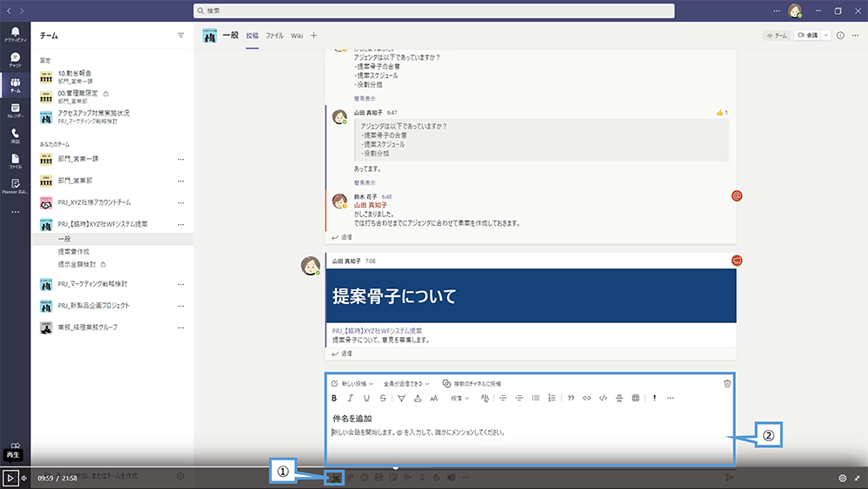Open more options for PRJ_マーケティング戦略検討 team

[181, 284]
